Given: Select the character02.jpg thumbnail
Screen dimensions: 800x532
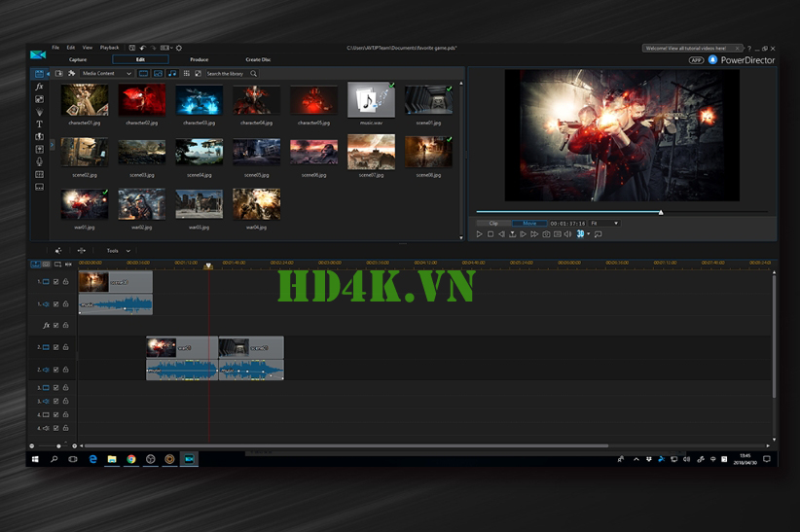Looking at the screenshot, I should tap(142, 100).
